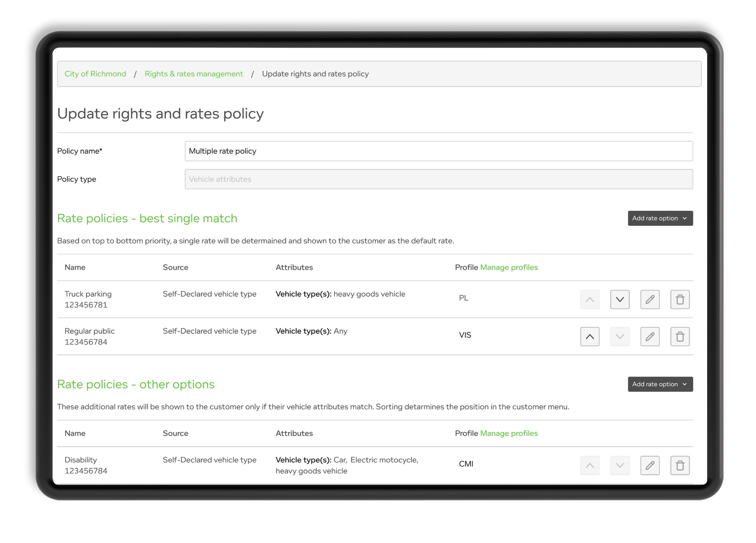Open Add rate option for best single match
The height and width of the screenshot is (543, 756).
pyautogui.click(x=660, y=218)
